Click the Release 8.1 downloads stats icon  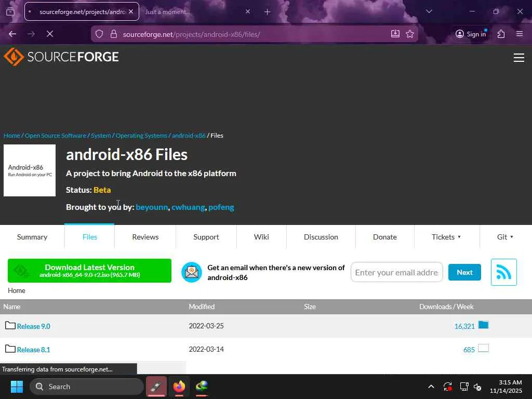[484, 348]
